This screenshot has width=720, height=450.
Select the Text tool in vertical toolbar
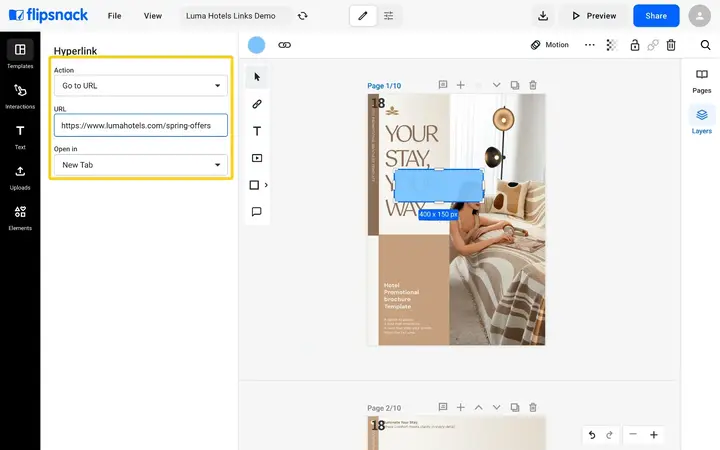[x=257, y=131]
